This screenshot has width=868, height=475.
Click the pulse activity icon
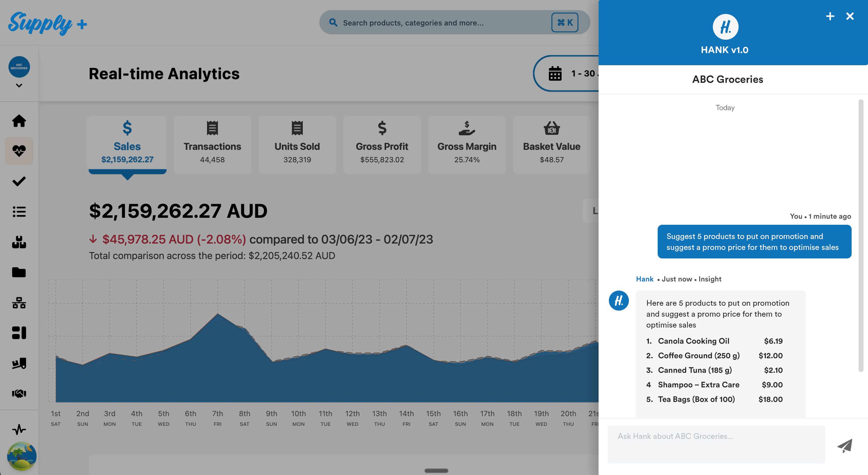(19, 429)
